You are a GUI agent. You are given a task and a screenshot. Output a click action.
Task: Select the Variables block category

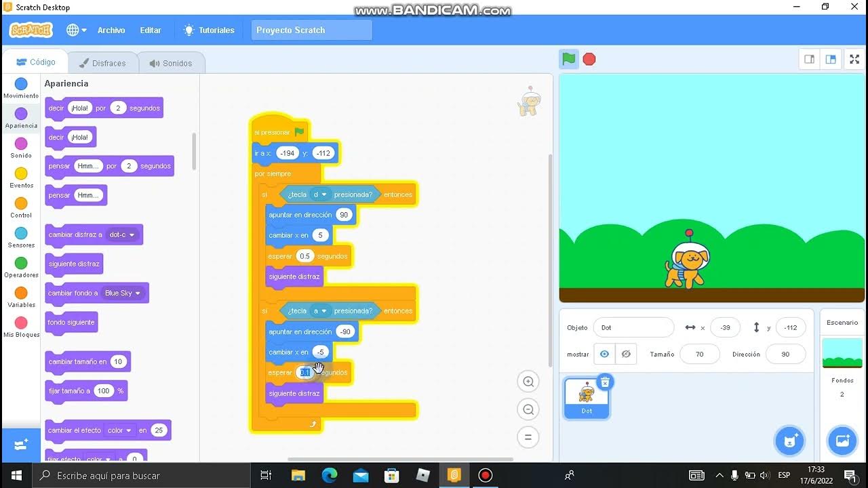21,297
